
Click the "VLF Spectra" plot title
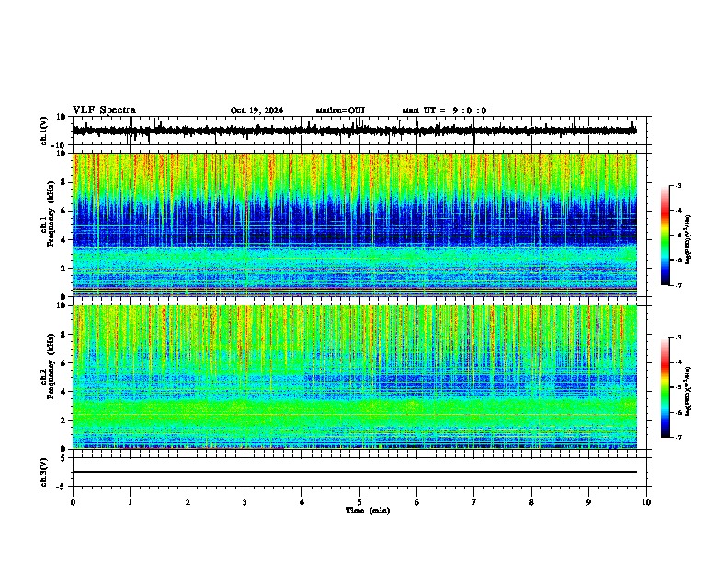tap(104, 110)
